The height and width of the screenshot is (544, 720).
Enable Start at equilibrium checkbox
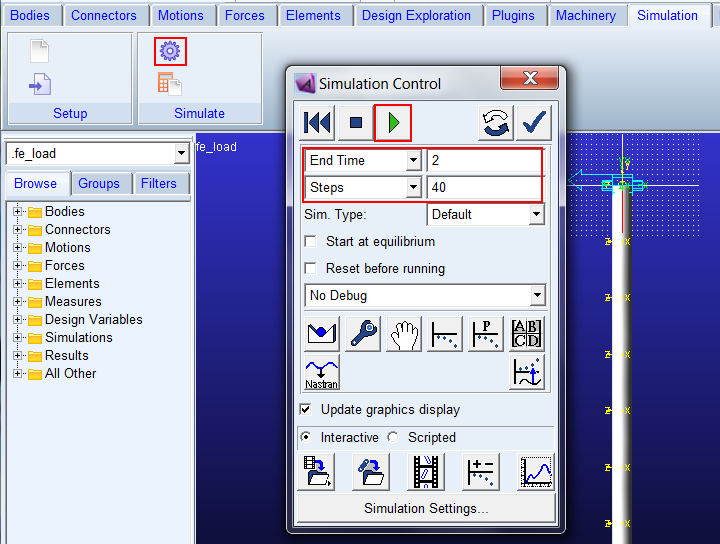click(x=311, y=241)
